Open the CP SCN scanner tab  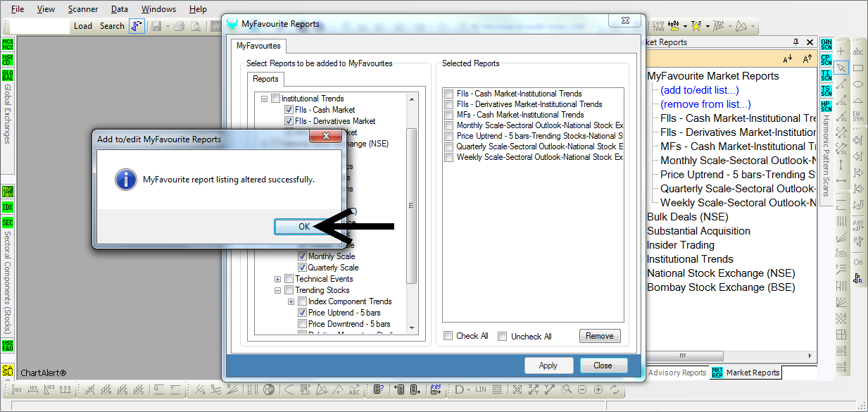point(826,59)
